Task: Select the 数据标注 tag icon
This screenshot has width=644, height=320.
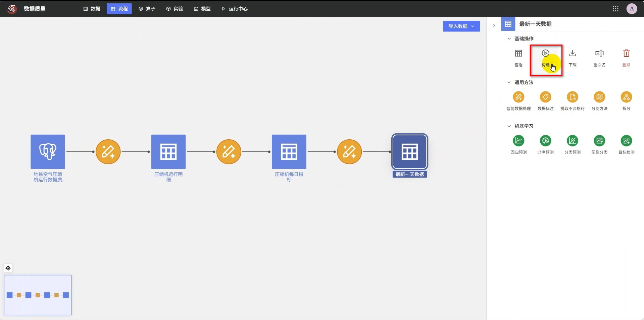Action: pos(545,97)
